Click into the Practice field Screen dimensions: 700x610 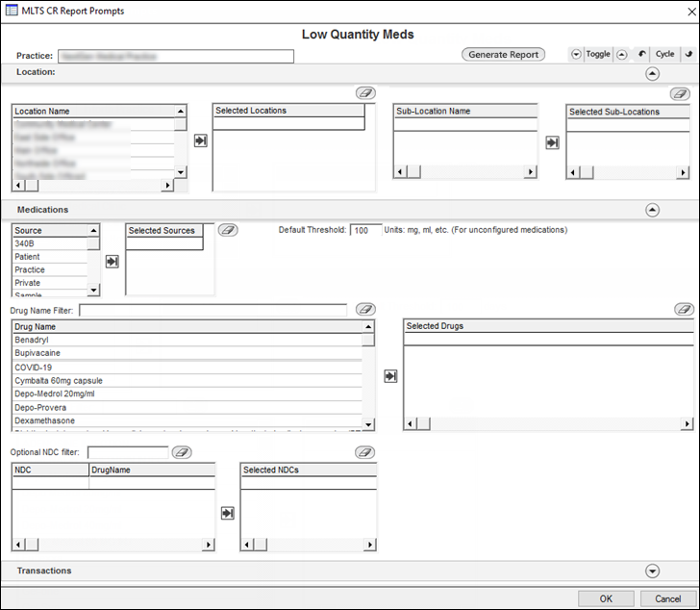pyautogui.click(x=176, y=56)
